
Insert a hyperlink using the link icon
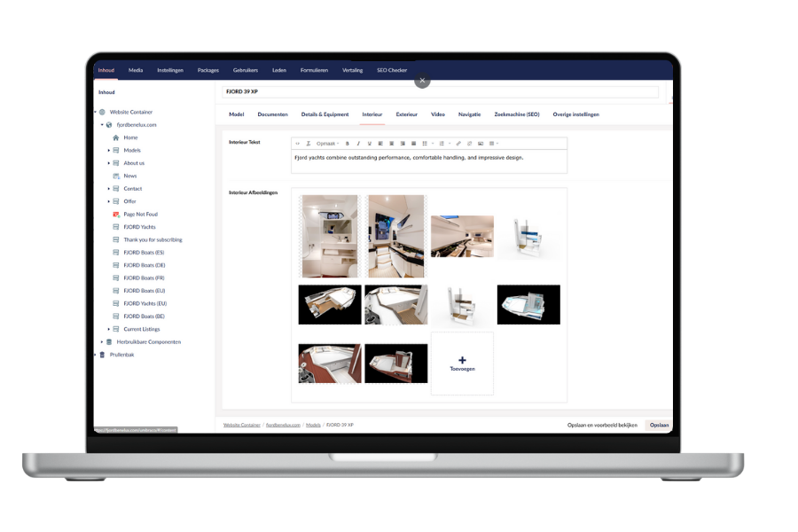(458, 142)
